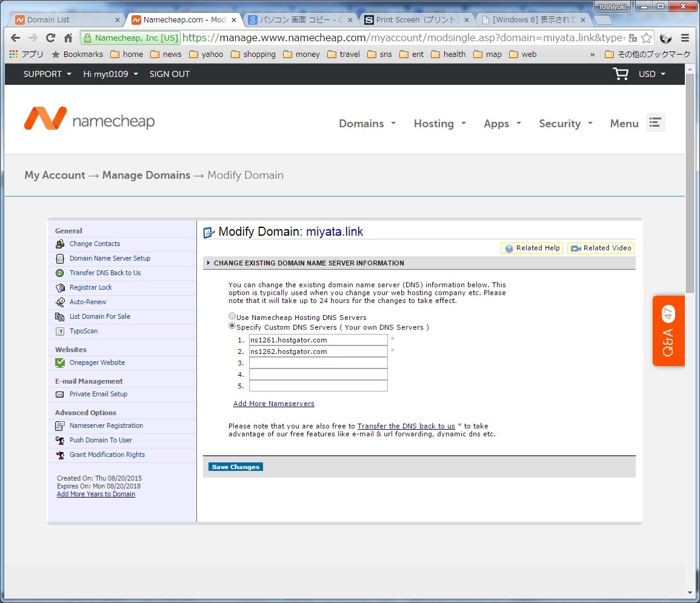Expand the Domains dropdown menu
This screenshot has width=700, height=603.
point(367,124)
